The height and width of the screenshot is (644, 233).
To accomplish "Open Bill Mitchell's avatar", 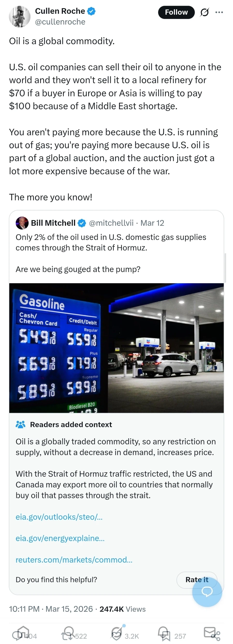I will pyautogui.click(x=22, y=223).
